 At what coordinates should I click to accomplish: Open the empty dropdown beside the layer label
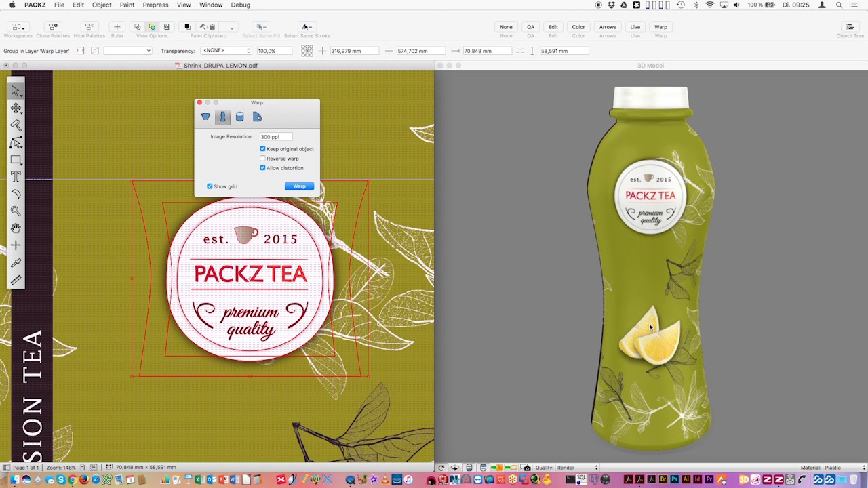point(127,51)
